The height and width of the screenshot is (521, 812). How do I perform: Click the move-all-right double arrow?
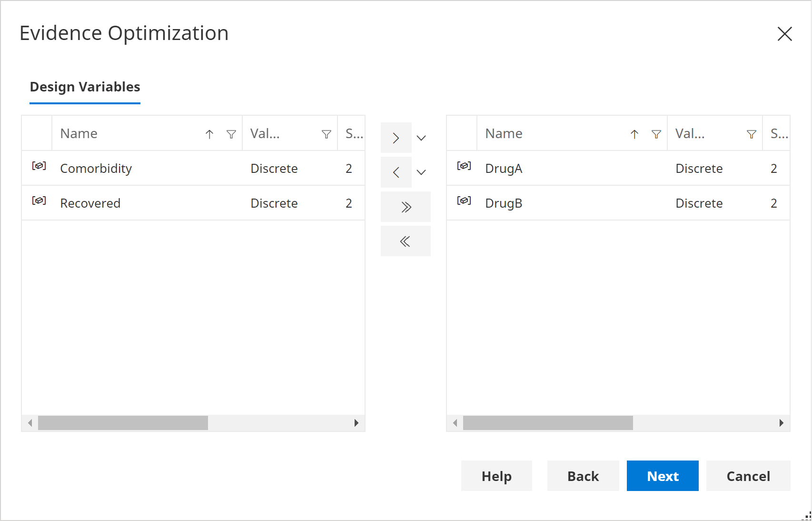405,206
